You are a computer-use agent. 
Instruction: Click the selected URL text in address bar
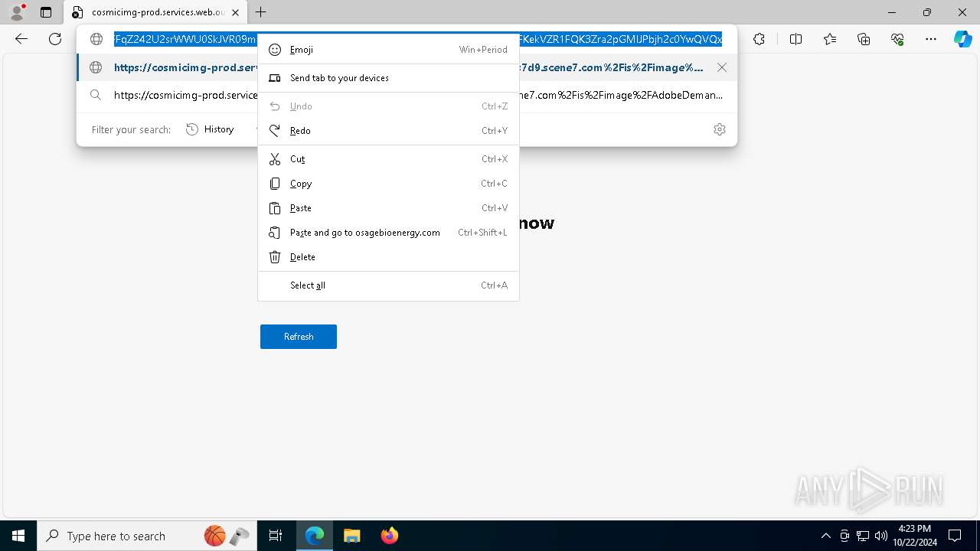[x=418, y=39]
